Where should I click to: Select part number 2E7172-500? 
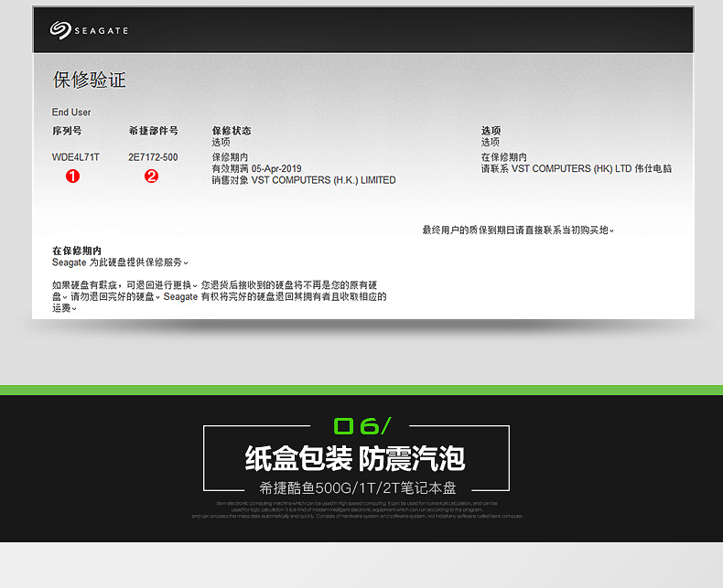pyautogui.click(x=153, y=157)
